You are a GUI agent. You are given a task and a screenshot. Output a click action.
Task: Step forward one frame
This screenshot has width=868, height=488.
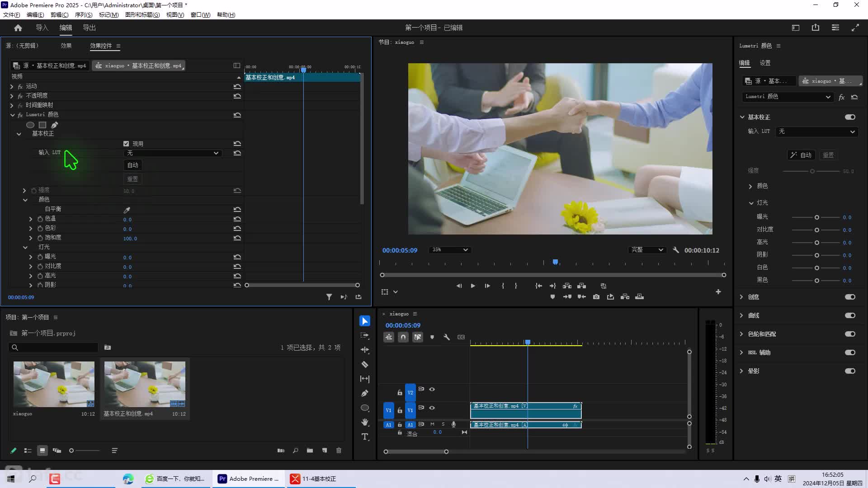click(x=487, y=286)
